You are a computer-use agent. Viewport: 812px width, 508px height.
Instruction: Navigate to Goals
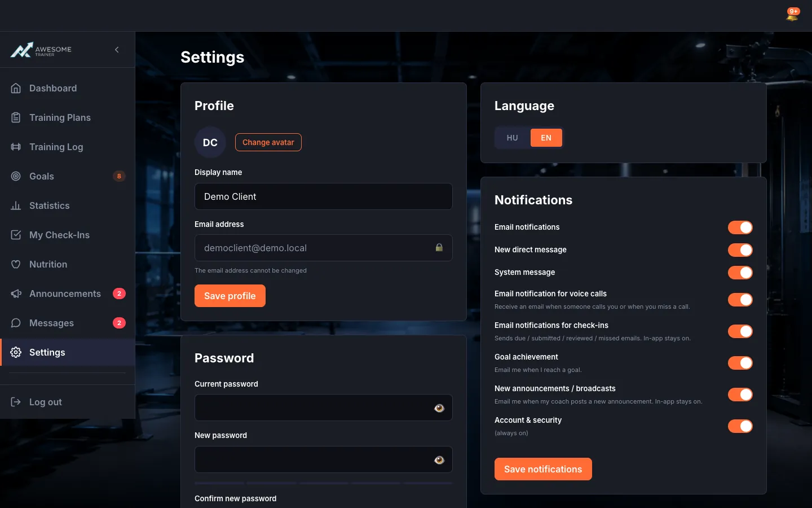68,176
